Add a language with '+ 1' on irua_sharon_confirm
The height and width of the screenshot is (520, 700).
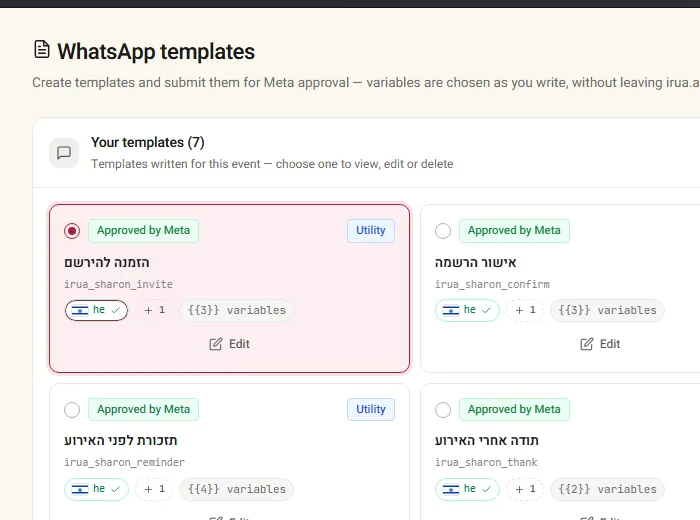525,310
